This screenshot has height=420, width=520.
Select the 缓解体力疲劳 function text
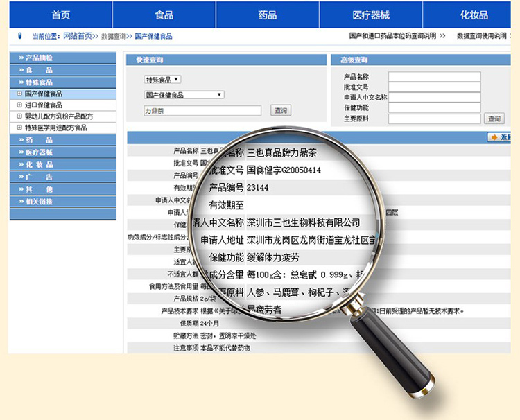pyautogui.click(x=272, y=258)
